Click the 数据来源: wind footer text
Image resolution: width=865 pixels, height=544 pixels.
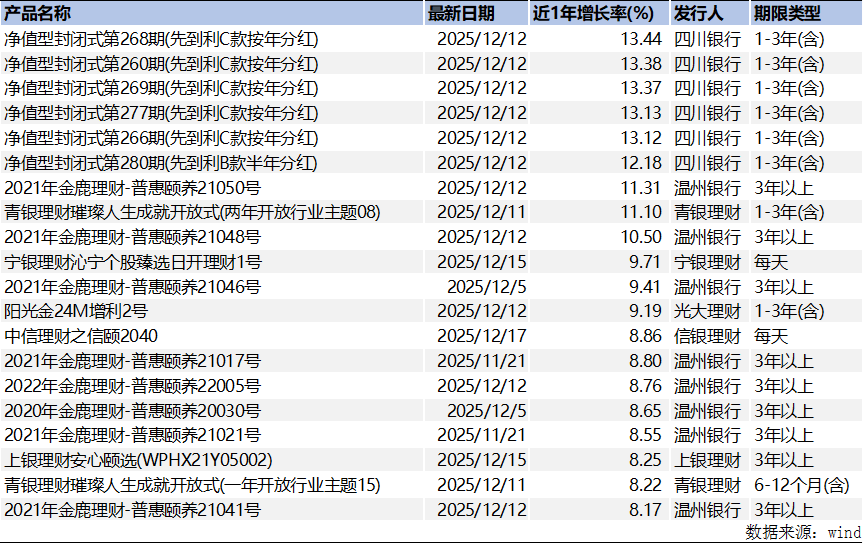(x=803, y=532)
